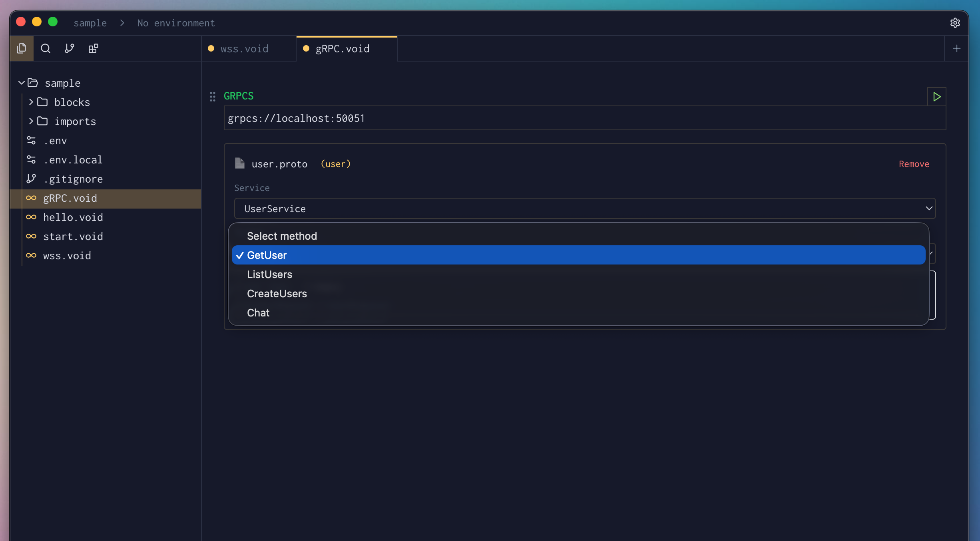Expand the imports folder
The image size is (980, 541).
[31, 121]
